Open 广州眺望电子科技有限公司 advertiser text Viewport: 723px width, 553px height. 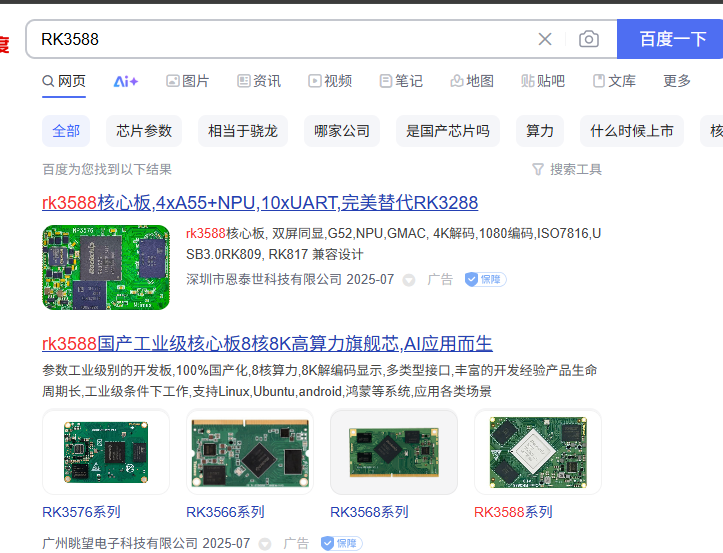click(120, 543)
